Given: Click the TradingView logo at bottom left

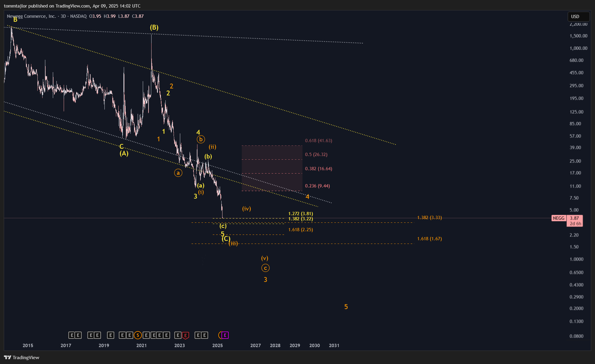Looking at the screenshot, I should 22,357.
